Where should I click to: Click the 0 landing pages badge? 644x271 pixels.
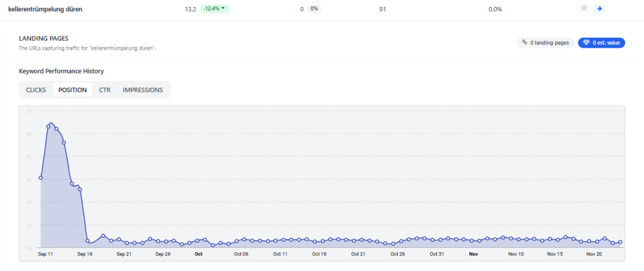point(545,43)
